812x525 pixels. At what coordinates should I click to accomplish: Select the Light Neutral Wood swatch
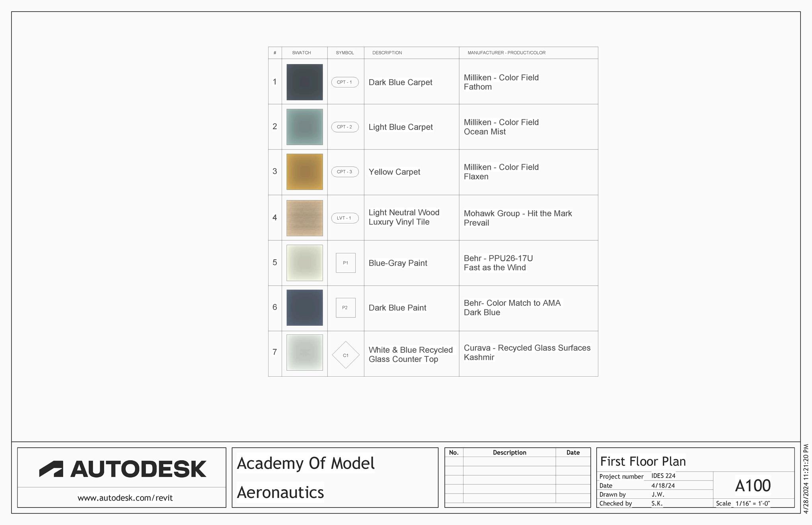coord(304,218)
